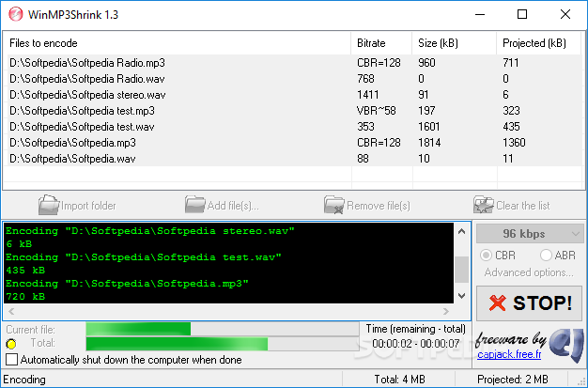
Task: Open the capjack.free.fr link
Action: [x=509, y=354]
